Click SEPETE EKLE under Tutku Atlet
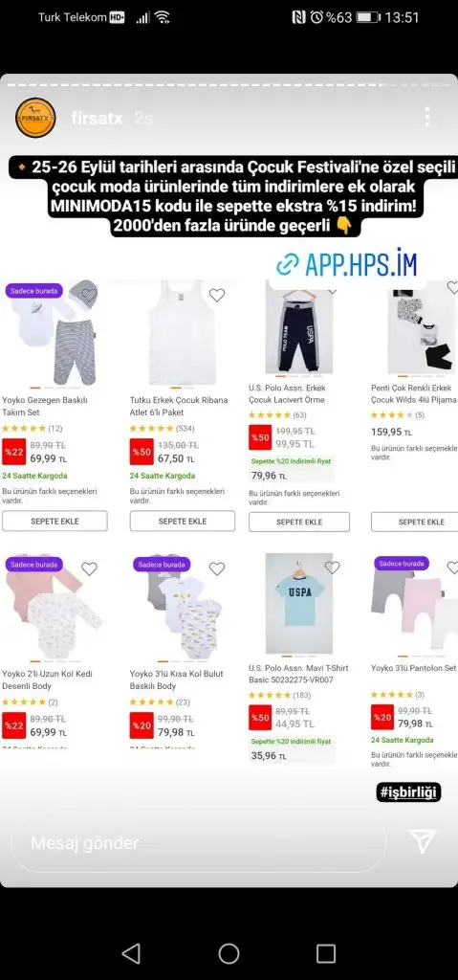This screenshot has height=980, width=458. 183,522
